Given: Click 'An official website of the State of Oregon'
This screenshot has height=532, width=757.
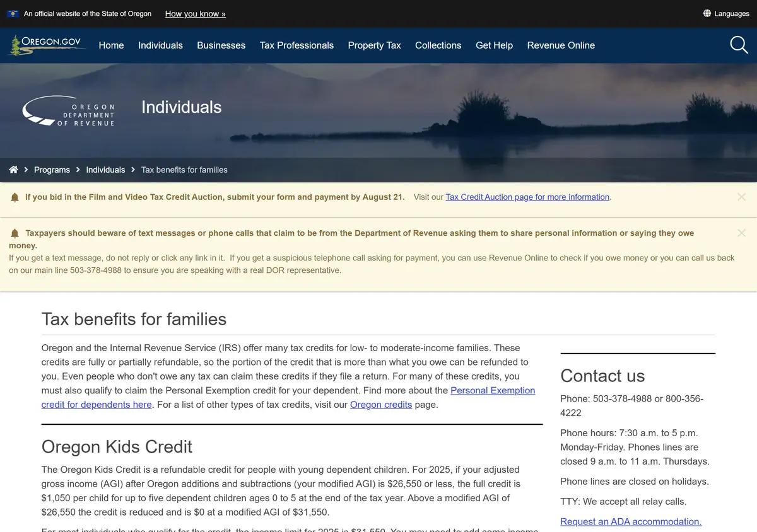Looking at the screenshot, I should coord(88,13).
